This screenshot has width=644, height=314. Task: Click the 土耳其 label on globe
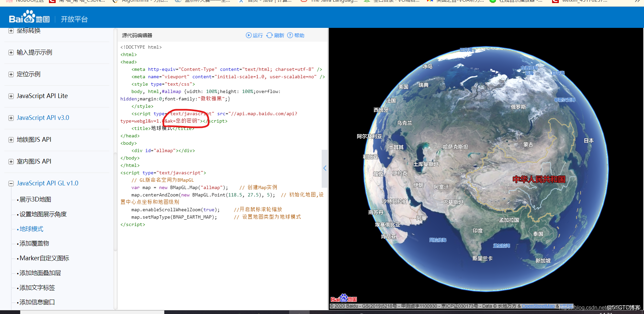pos(396,147)
